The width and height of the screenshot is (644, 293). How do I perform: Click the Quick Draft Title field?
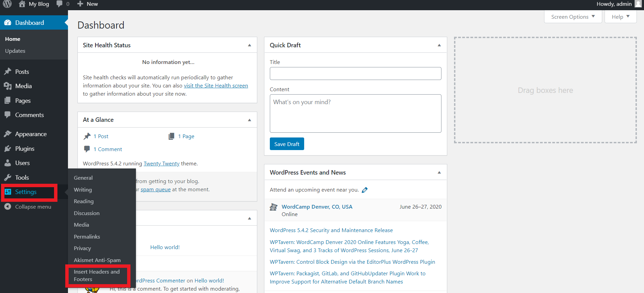(x=355, y=74)
